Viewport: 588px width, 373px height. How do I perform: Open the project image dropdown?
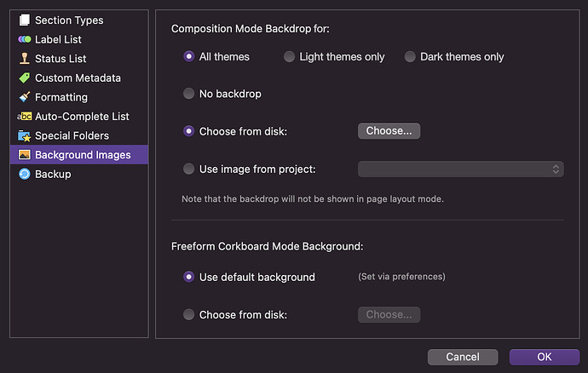coord(461,169)
